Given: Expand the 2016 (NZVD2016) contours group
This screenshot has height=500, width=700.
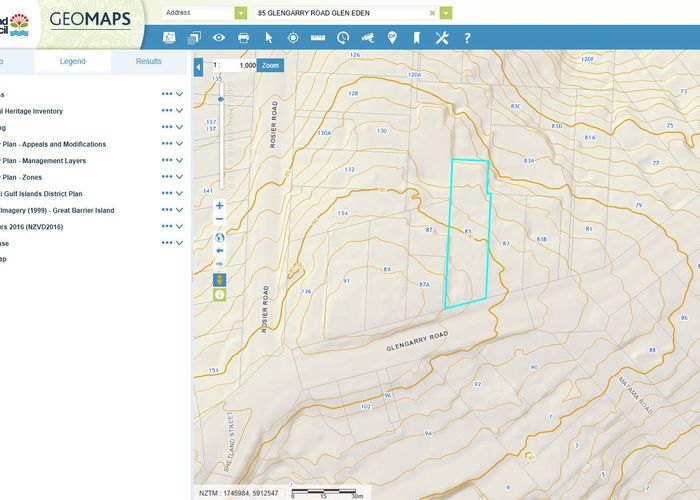Looking at the screenshot, I should click(179, 226).
